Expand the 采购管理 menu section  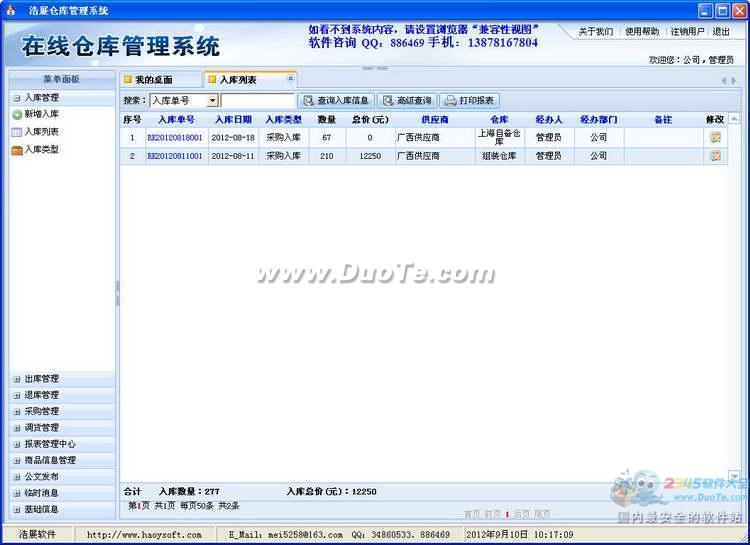[x=41, y=411]
